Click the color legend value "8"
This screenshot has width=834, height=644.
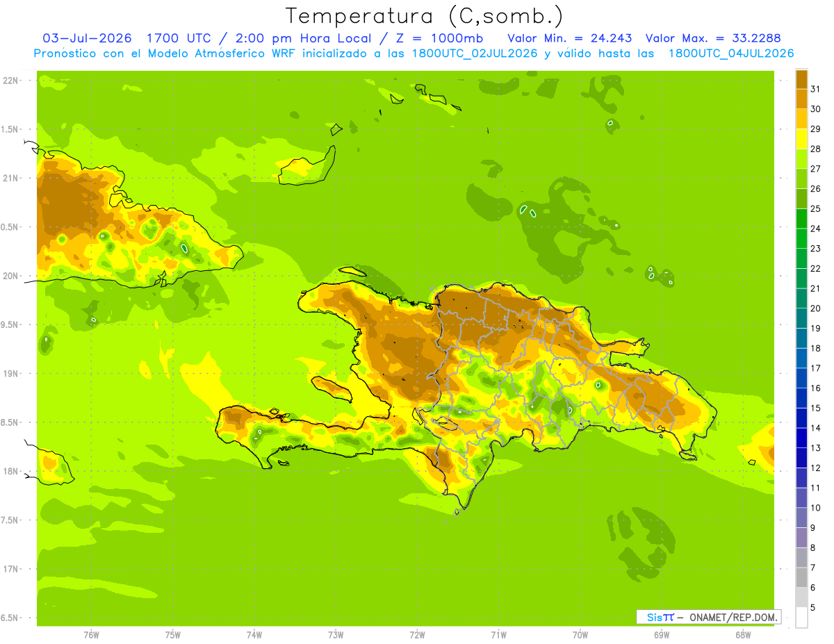[812, 547]
